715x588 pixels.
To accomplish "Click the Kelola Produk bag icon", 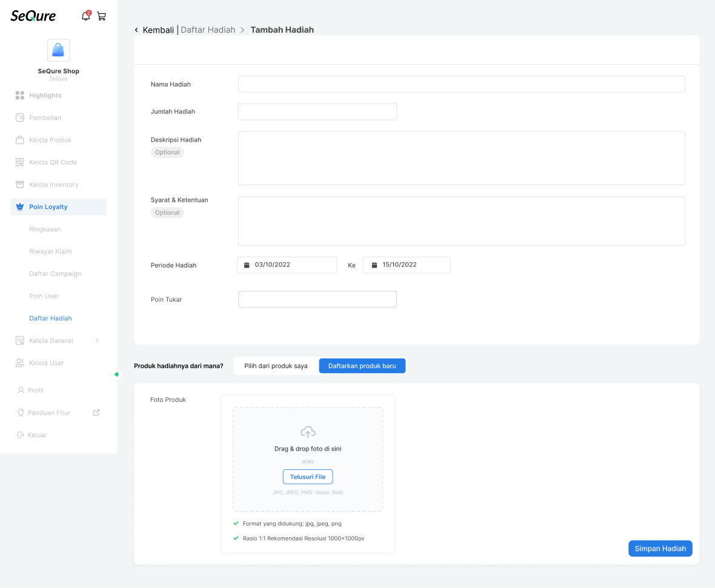I will pyautogui.click(x=19, y=140).
